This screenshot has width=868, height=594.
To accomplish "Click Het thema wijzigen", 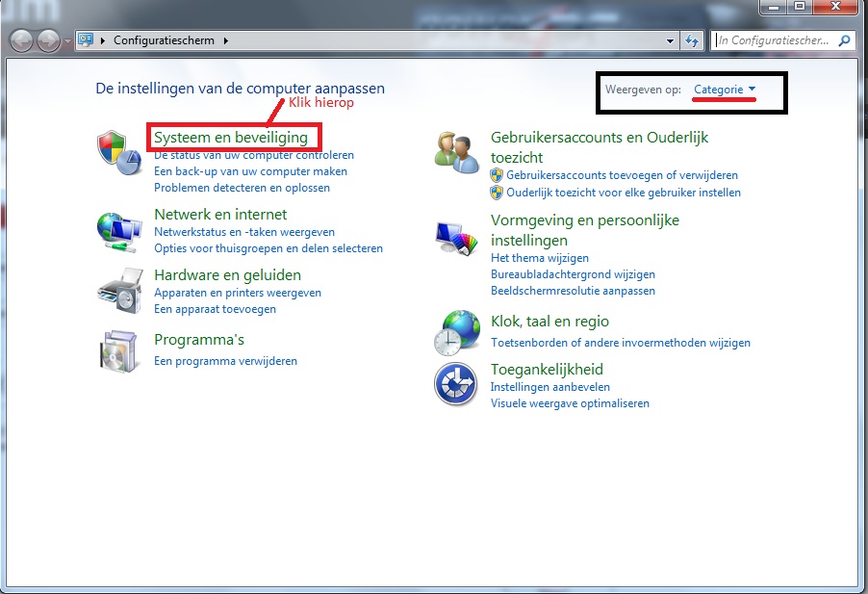I will (x=540, y=258).
